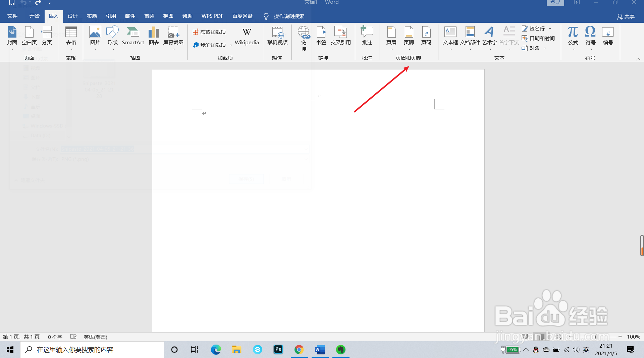Screen dimensions: 644x358
Task: Expand the WordArt (艺术字) dropdown arrow
Action: click(x=490, y=49)
